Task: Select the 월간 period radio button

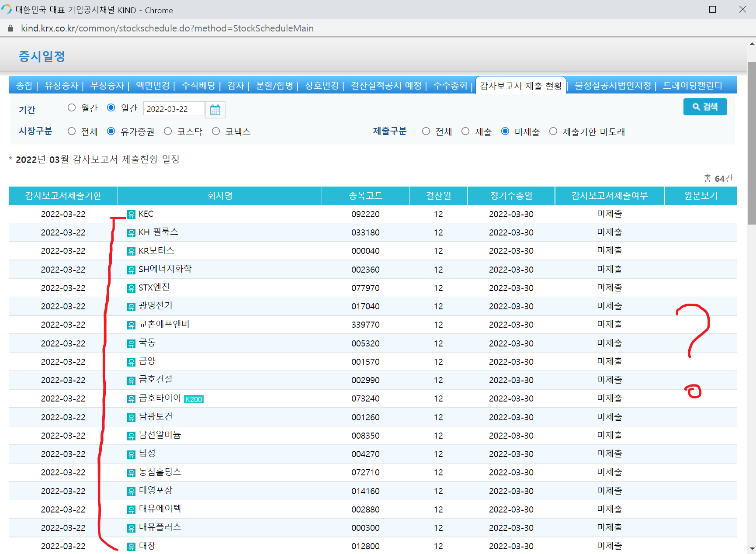Action: (x=72, y=107)
